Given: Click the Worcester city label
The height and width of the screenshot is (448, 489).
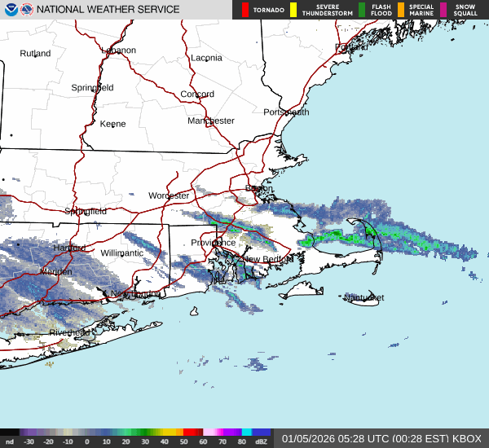Looking at the screenshot, I should click(169, 195).
